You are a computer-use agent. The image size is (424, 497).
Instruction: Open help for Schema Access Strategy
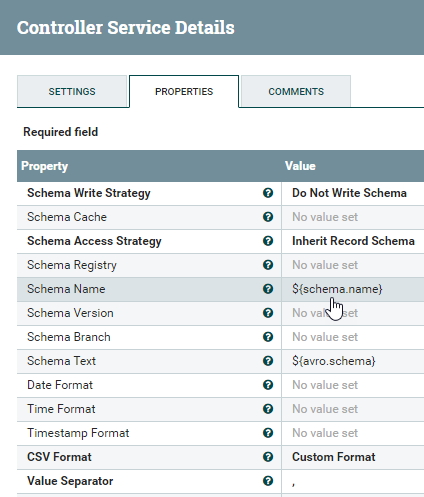268,241
